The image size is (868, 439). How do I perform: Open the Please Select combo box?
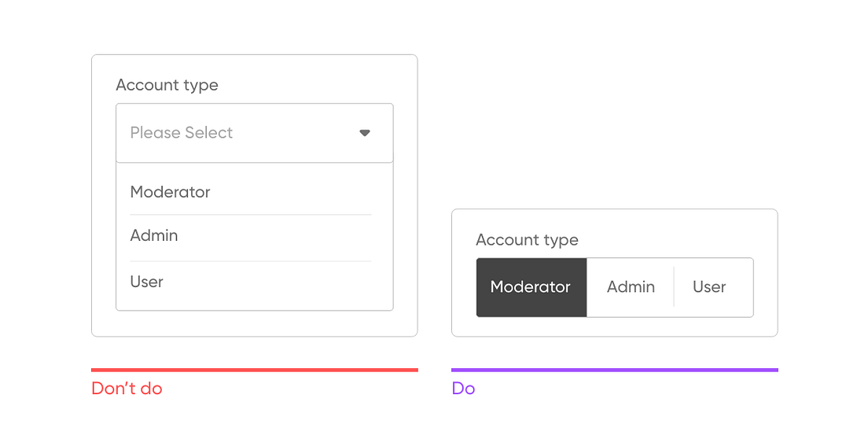point(254,133)
